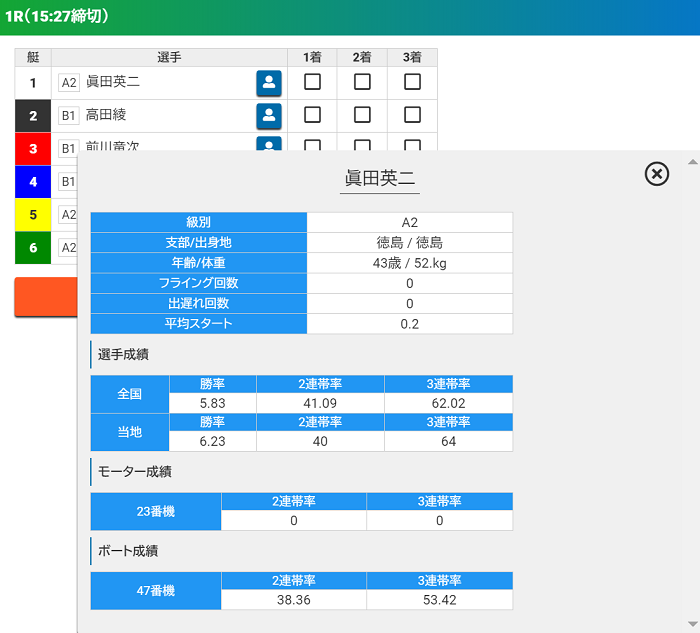Open the profile icon for 高田綾
This screenshot has height=633, width=700.
pyautogui.click(x=268, y=116)
